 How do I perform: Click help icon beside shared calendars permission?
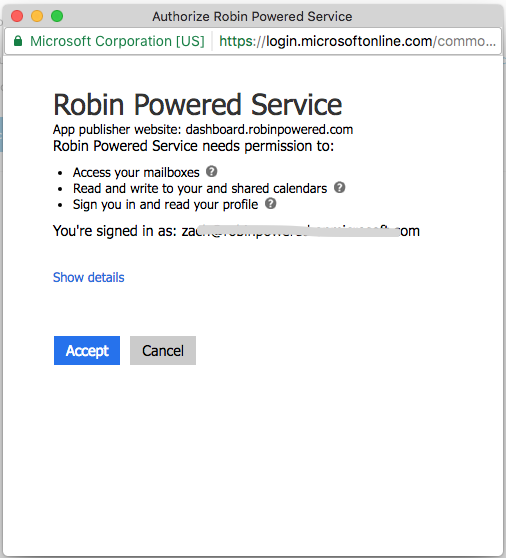coord(339,188)
